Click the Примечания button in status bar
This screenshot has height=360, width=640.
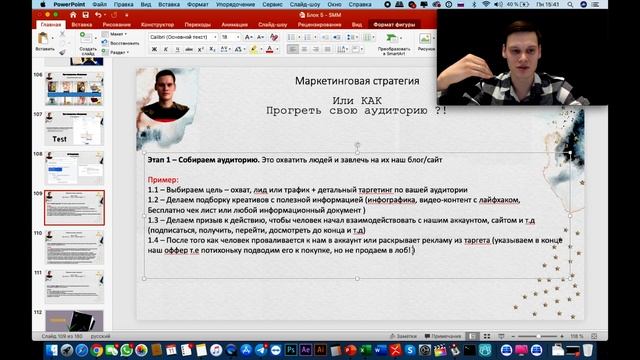pos(443,336)
